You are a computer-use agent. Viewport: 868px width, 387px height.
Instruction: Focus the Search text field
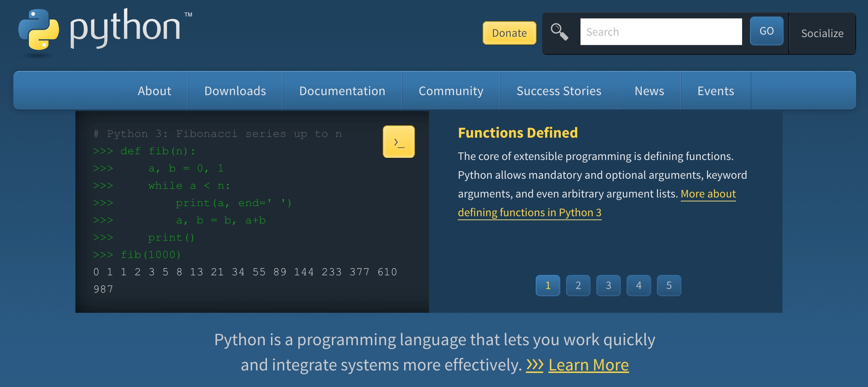(x=661, y=32)
